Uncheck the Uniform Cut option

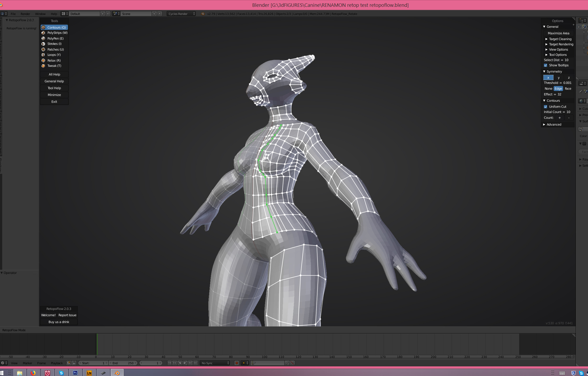click(545, 107)
